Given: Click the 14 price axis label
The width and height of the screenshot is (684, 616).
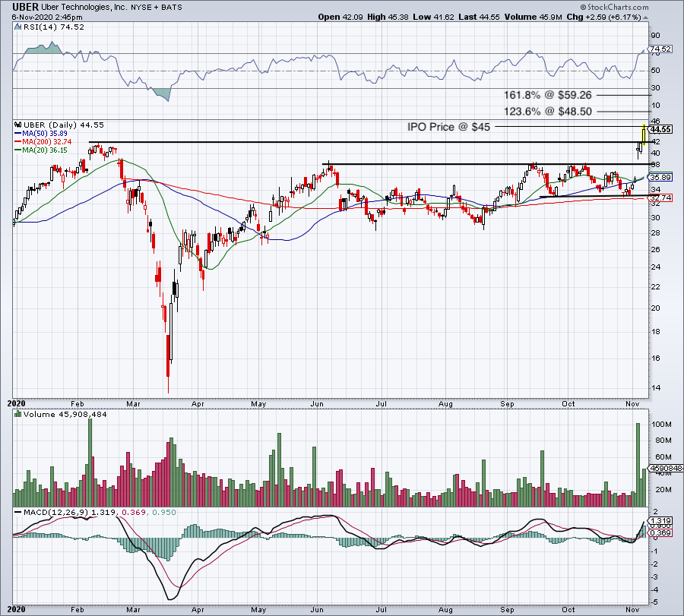Looking at the screenshot, I should coord(655,388).
